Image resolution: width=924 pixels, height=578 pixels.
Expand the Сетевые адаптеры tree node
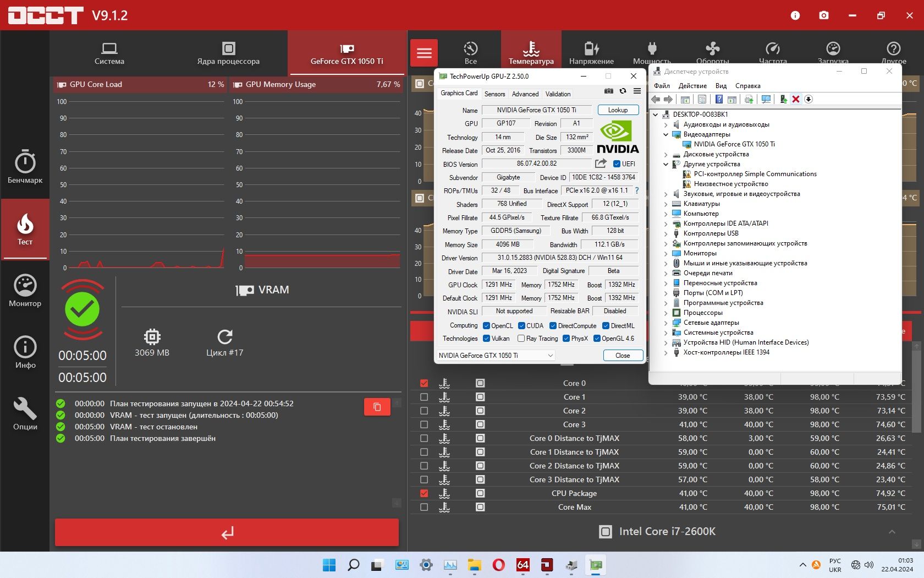pyautogui.click(x=665, y=323)
